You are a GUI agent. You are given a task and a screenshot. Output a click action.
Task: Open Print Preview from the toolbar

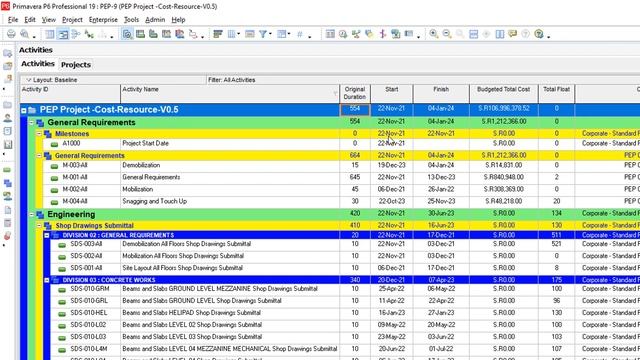click(x=25, y=34)
